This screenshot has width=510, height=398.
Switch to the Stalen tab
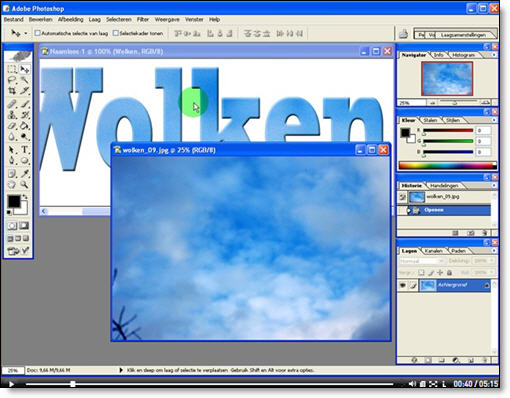click(430, 120)
